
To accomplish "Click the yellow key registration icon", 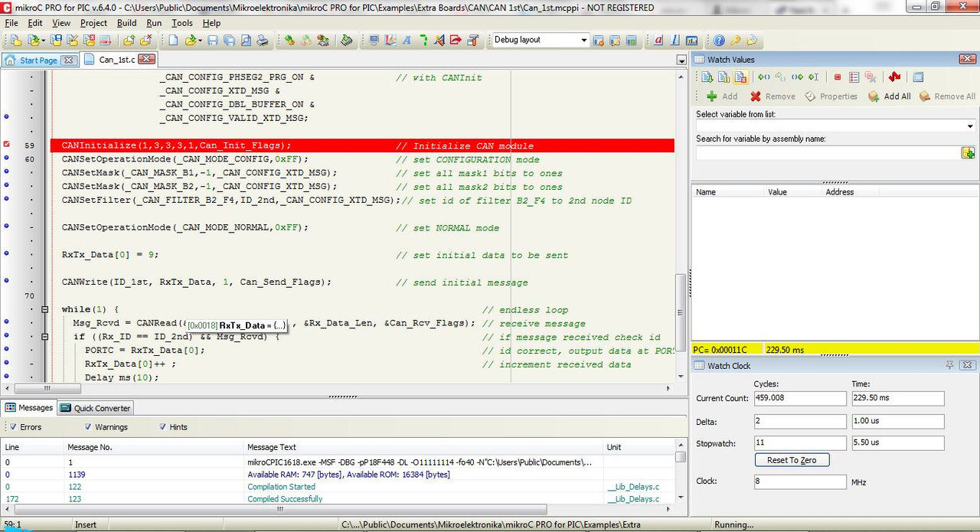I will click(x=736, y=40).
